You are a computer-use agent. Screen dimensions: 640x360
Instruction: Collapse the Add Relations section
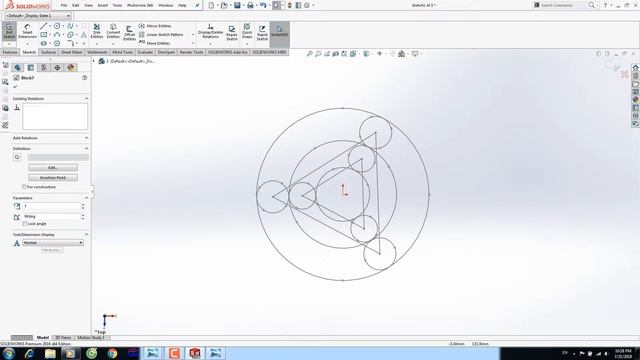pos(87,138)
